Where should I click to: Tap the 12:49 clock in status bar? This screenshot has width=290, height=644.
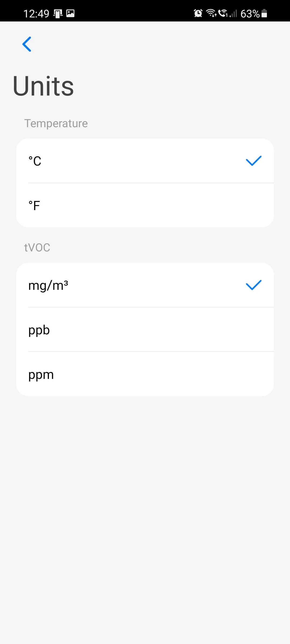(x=36, y=13)
